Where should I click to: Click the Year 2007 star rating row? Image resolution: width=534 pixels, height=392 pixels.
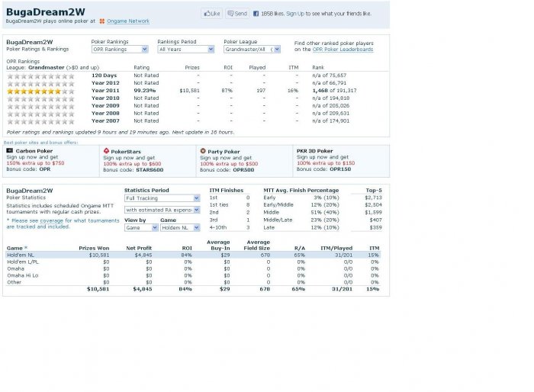click(x=40, y=121)
